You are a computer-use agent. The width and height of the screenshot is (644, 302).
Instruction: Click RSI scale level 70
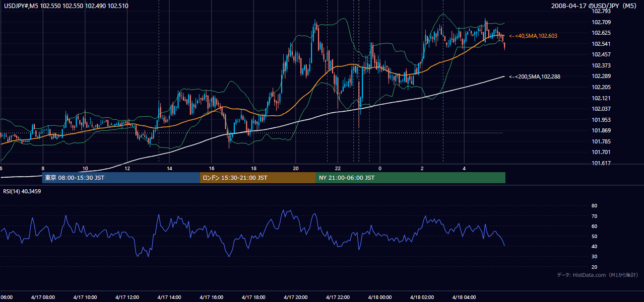coord(594,216)
